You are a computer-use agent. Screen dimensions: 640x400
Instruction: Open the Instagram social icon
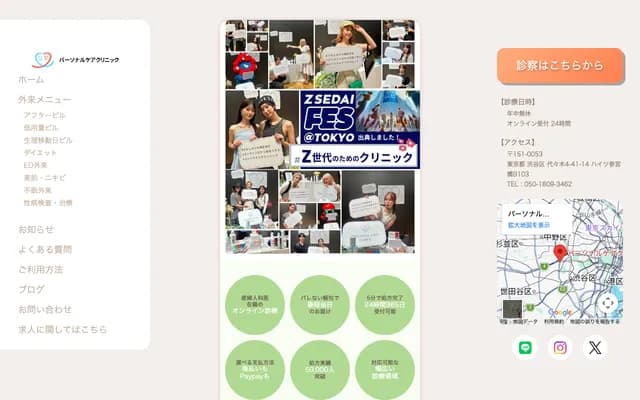tap(560, 348)
